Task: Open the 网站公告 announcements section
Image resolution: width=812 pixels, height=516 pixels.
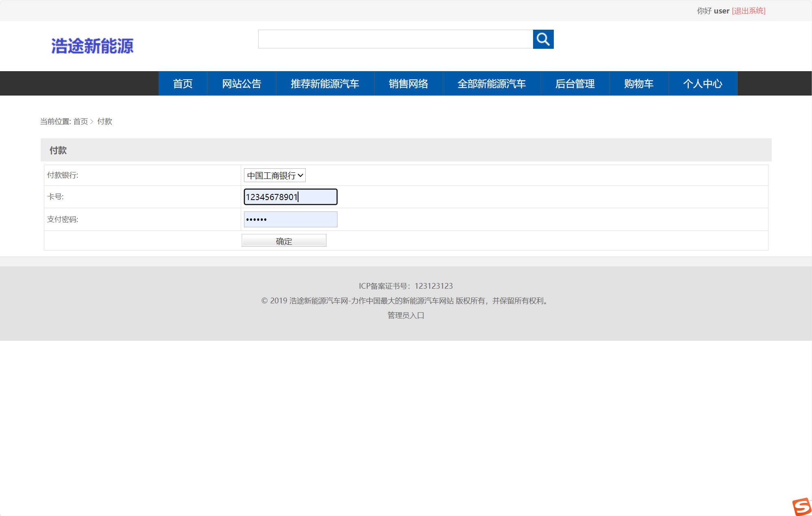Action: click(x=242, y=83)
